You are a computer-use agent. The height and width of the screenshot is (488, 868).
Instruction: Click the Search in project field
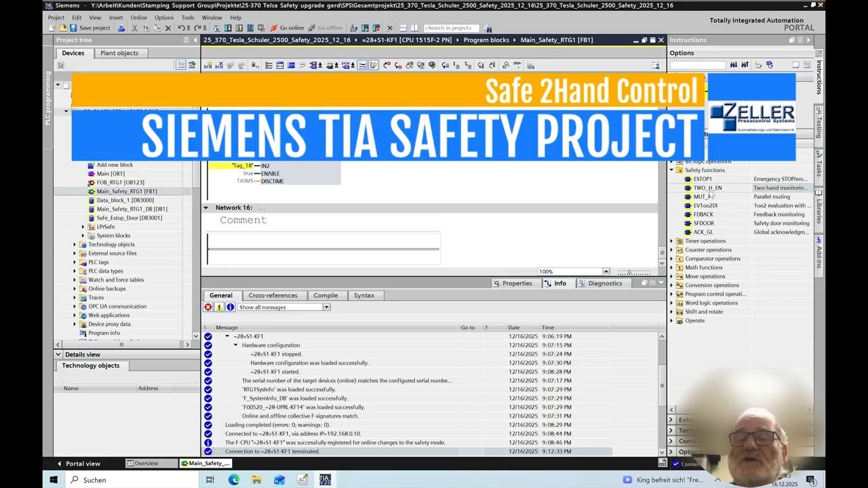click(x=451, y=28)
